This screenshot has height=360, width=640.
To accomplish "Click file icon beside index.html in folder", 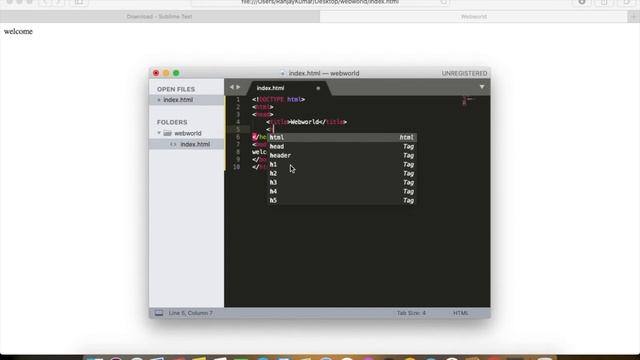I will pos(173,144).
